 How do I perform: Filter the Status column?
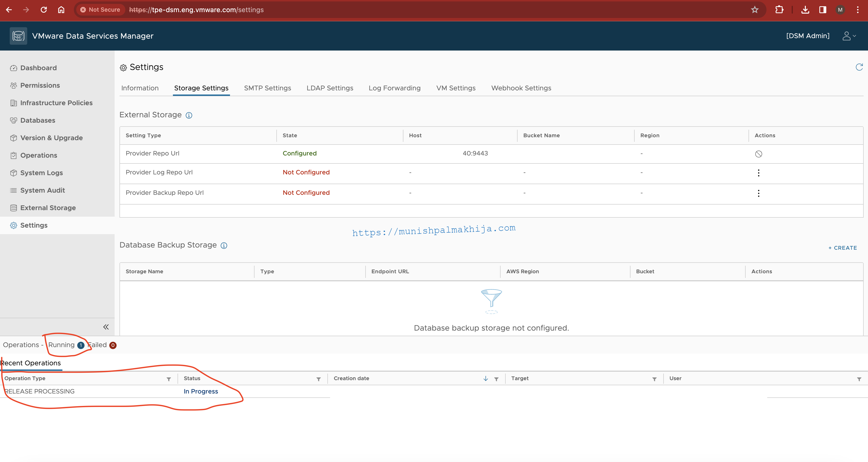click(318, 379)
